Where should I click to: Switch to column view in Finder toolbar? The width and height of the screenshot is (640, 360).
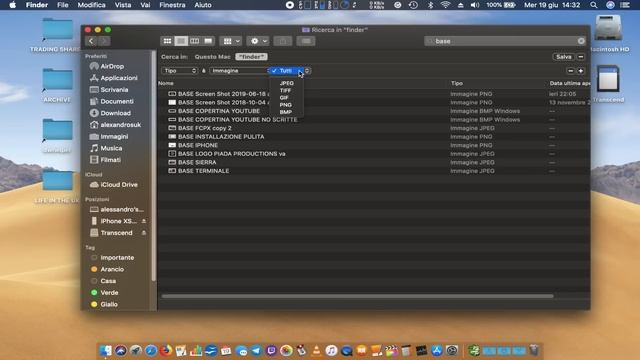point(194,41)
